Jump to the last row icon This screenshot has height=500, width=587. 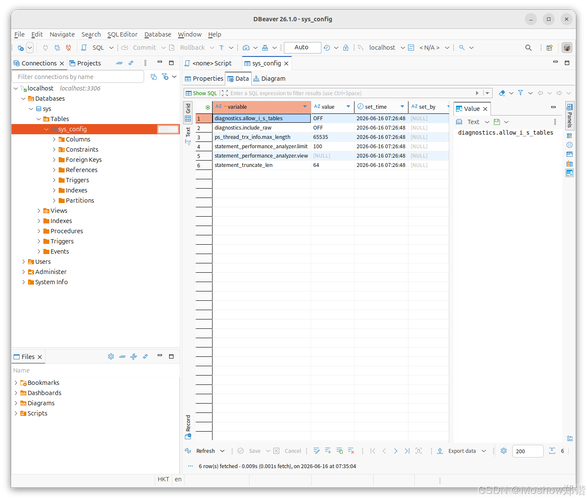click(407, 451)
